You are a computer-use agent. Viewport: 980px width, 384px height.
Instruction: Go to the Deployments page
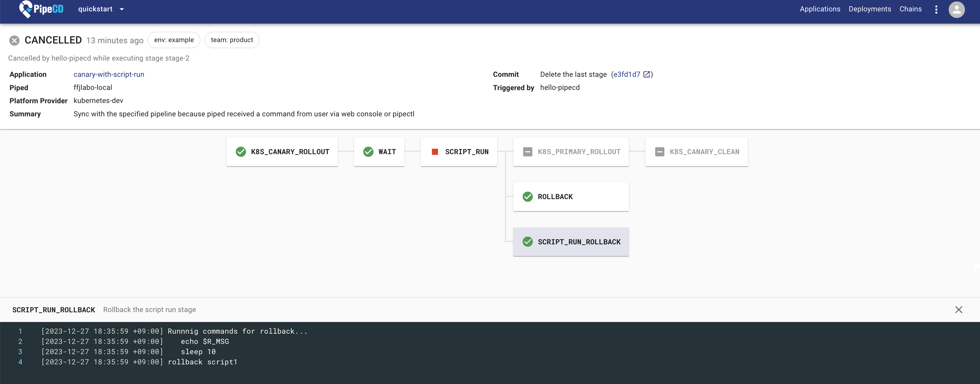(x=869, y=9)
